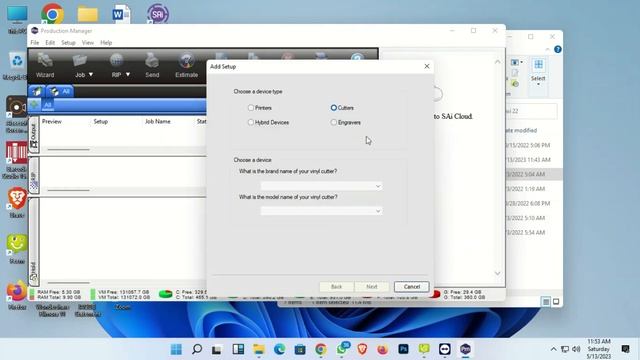Select the Engravers device type

coord(333,122)
